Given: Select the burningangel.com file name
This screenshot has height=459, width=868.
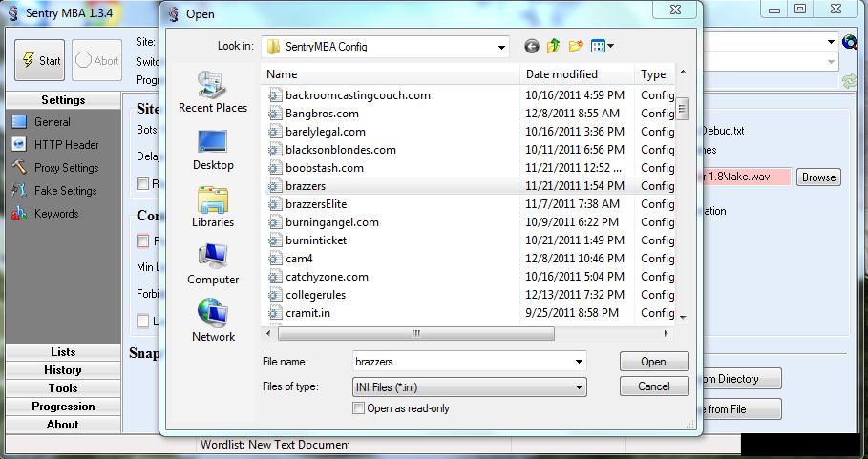Looking at the screenshot, I should pyautogui.click(x=332, y=222).
